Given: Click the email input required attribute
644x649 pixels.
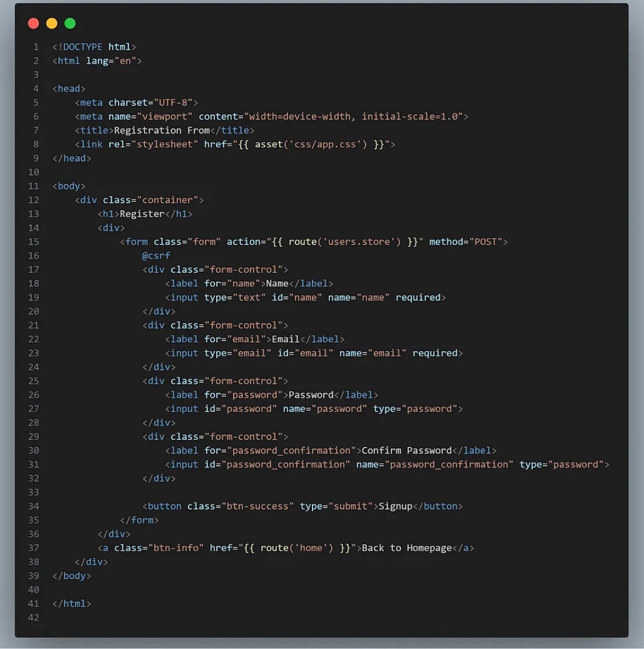Looking at the screenshot, I should pyautogui.click(x=436, y=353).
